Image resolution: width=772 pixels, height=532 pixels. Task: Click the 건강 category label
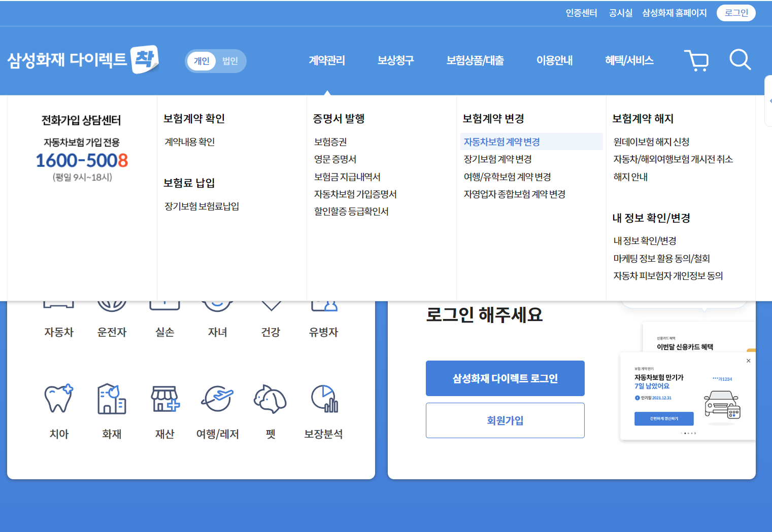click(x=271, y=332)
